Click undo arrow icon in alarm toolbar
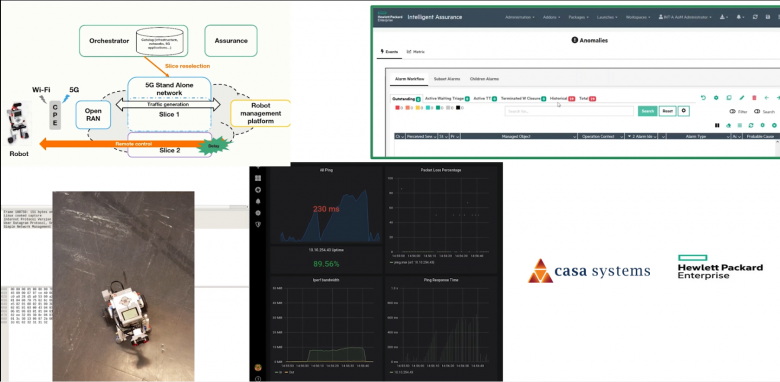Viewport: 780px width, 382px height. point(703,98)
